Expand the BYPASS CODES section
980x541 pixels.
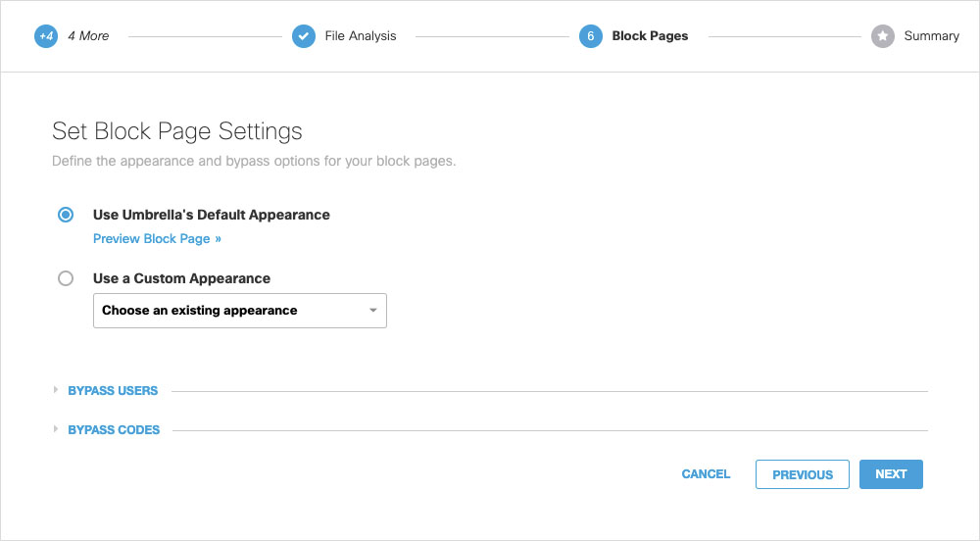pyautogui.click(x=114, y=430)
